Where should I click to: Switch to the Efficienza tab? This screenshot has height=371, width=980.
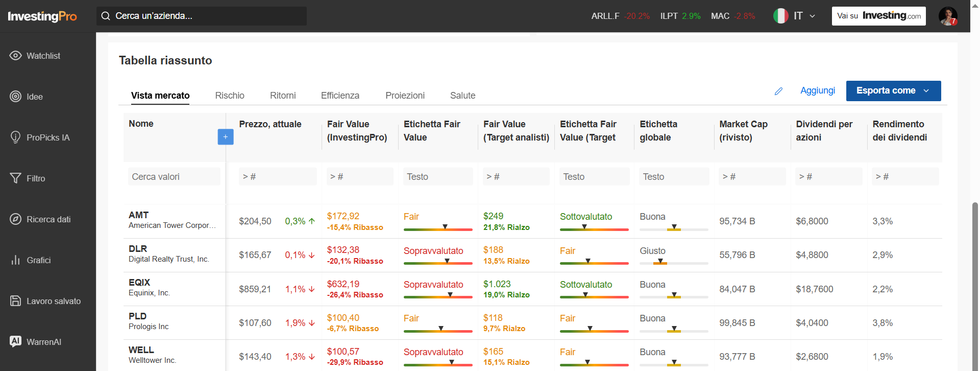340,96
